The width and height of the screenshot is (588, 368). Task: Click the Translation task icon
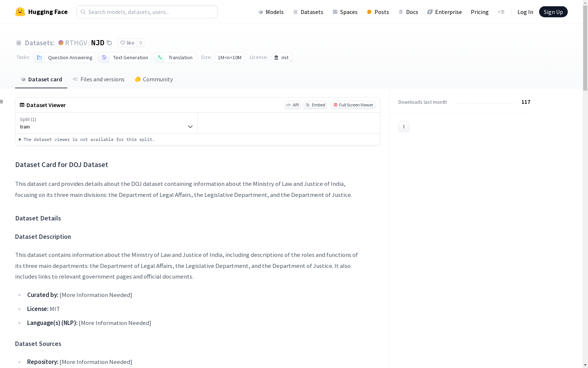(x=160, y=57)
